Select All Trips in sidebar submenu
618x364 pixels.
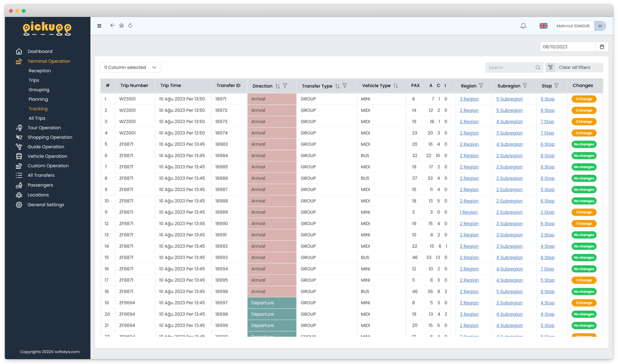point(37,118)
